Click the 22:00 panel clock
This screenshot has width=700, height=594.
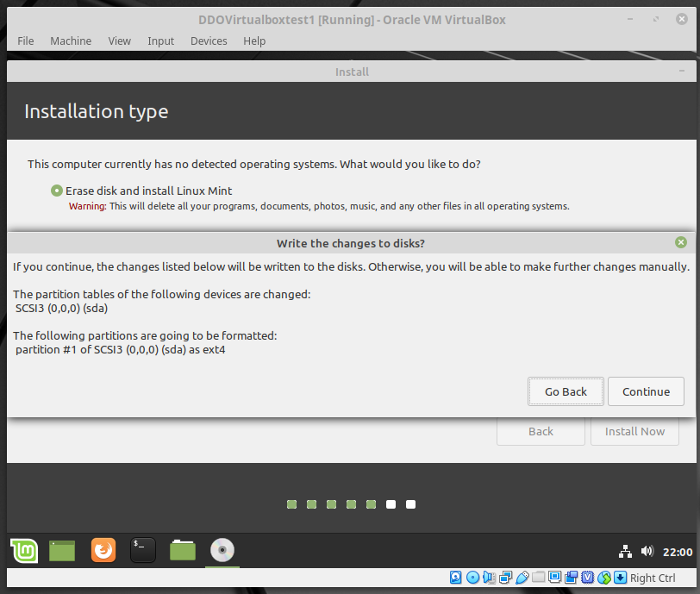678,552
